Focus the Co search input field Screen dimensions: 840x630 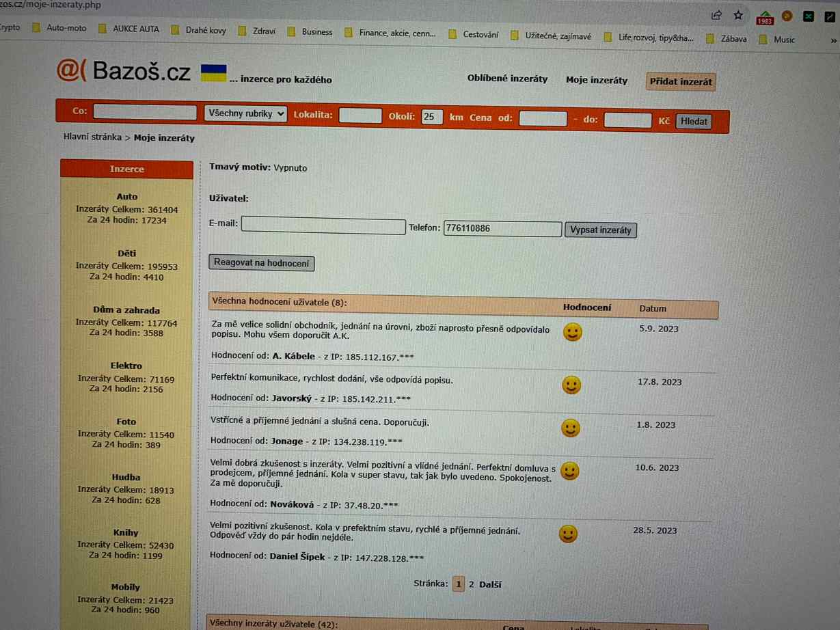pyautogui.click(x=145, y=112)
